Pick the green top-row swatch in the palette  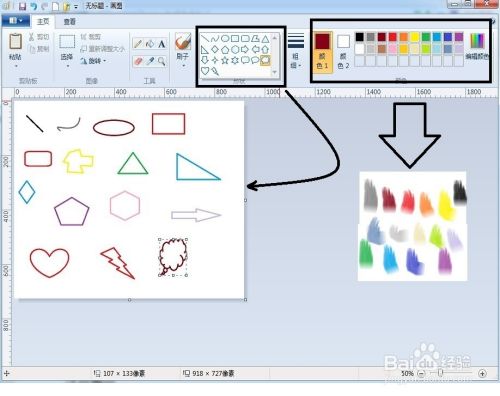(426, 37)
